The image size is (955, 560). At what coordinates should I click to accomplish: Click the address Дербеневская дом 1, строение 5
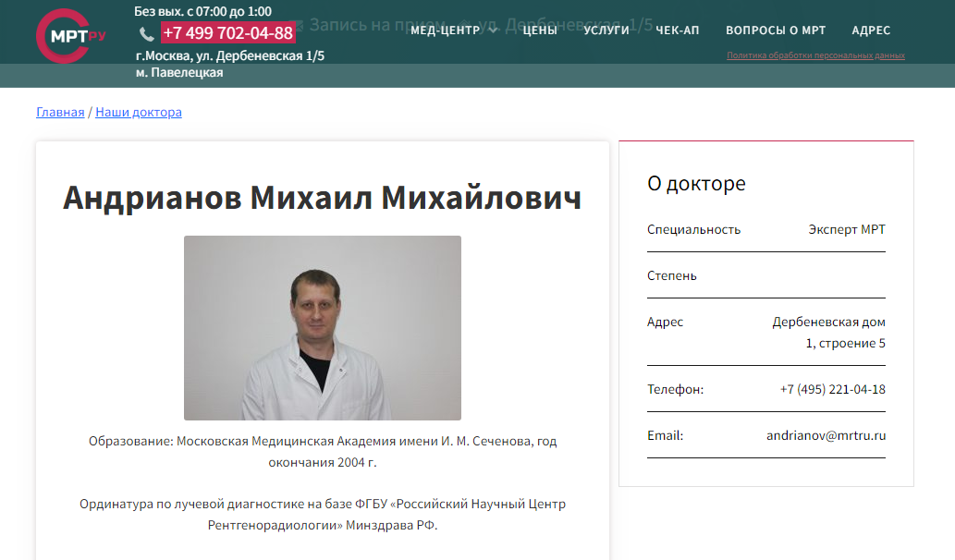[x=829, y=333]
